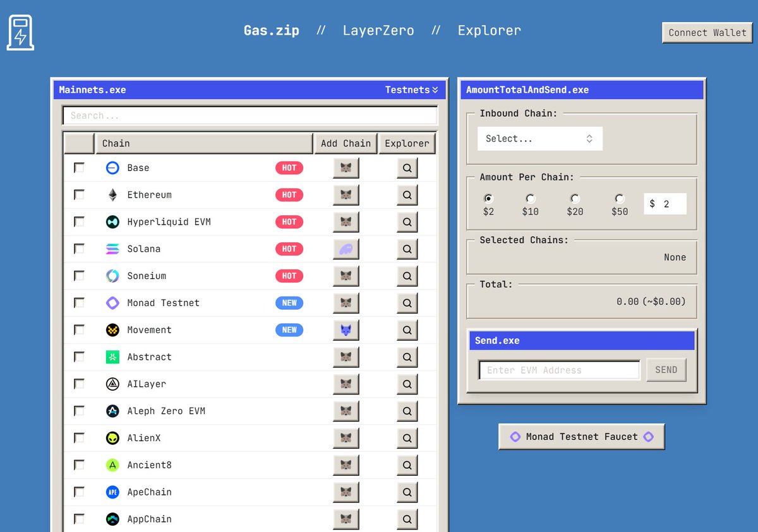Add AILayer chain via MetaMask icon
The width and height of the screenshot is (758, 532).
pyautogui.click(x=346, y=384)
